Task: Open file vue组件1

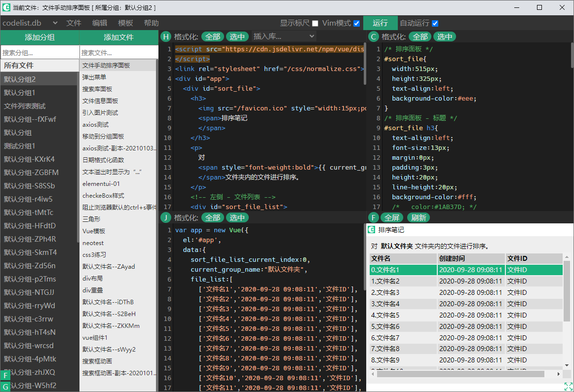Action: pos(118,338)
